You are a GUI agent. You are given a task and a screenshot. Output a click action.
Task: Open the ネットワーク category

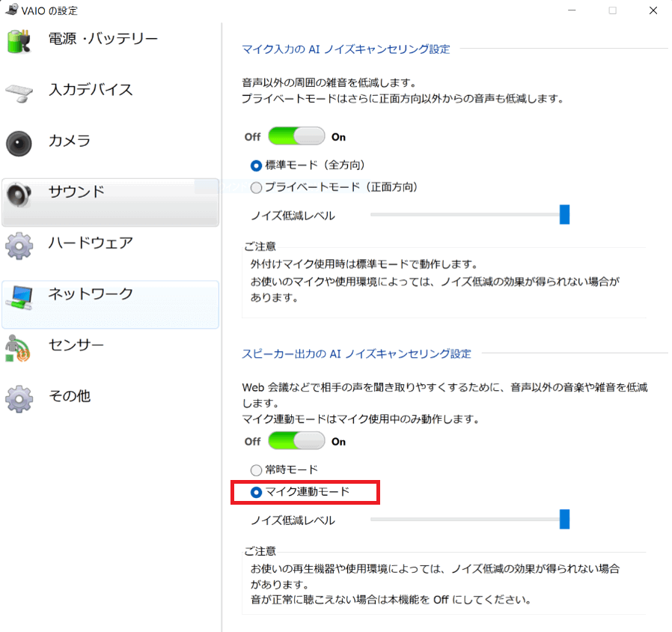(x=110, y=305)
